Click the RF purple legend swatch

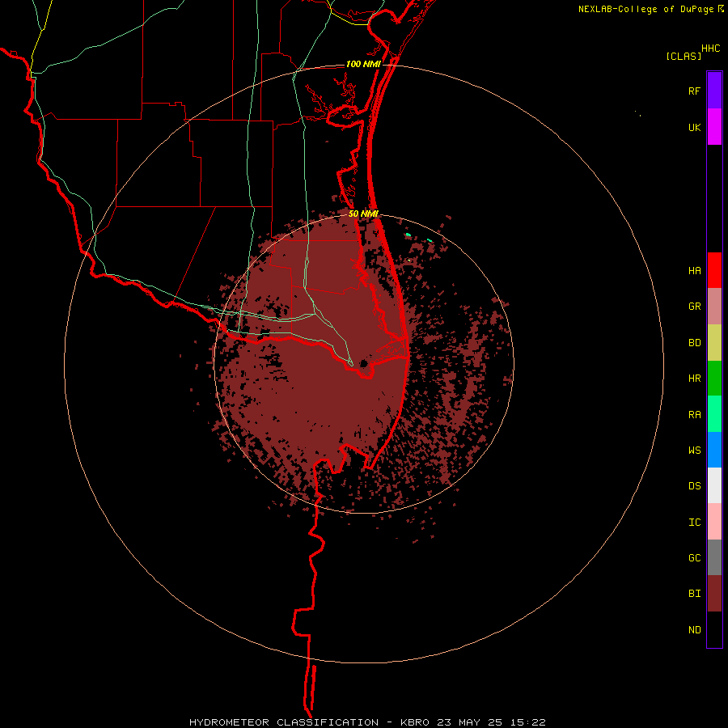pos(714,91)
